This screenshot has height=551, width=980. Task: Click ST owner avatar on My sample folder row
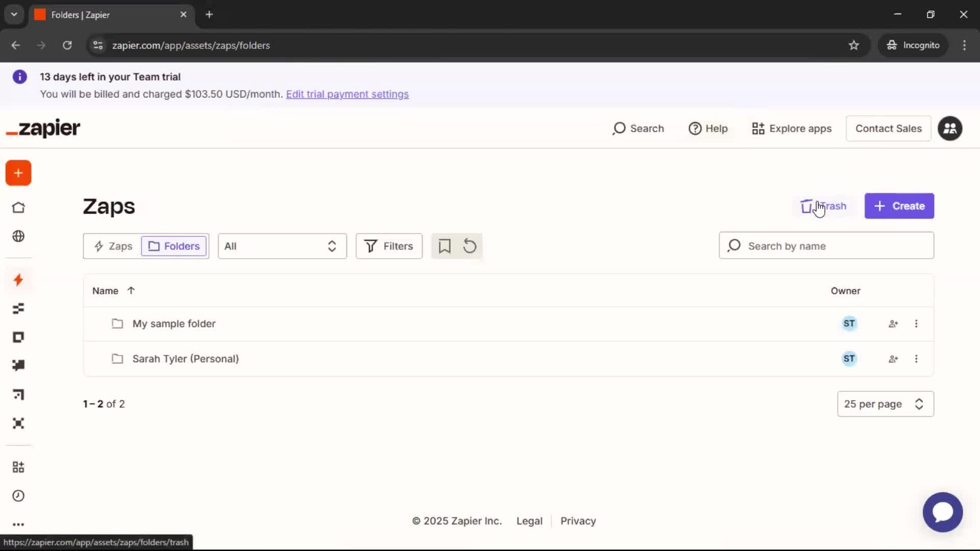(x=849, y=323)
